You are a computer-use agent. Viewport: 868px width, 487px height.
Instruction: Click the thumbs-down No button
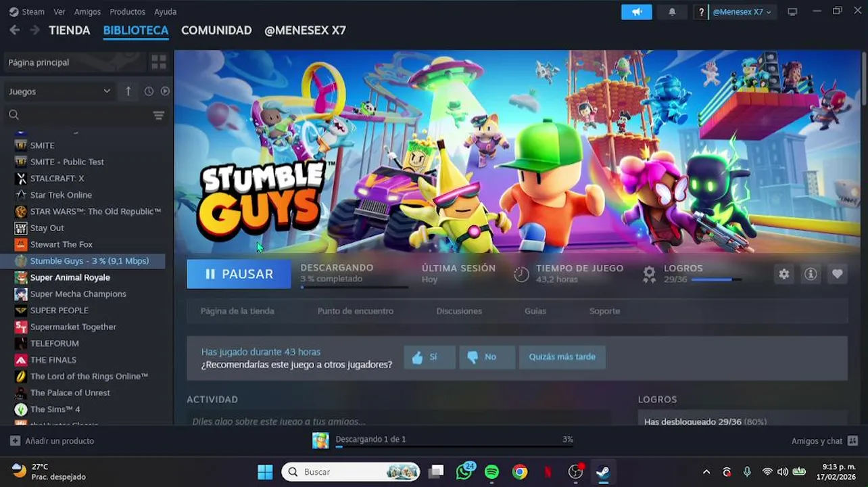(487, 356)
